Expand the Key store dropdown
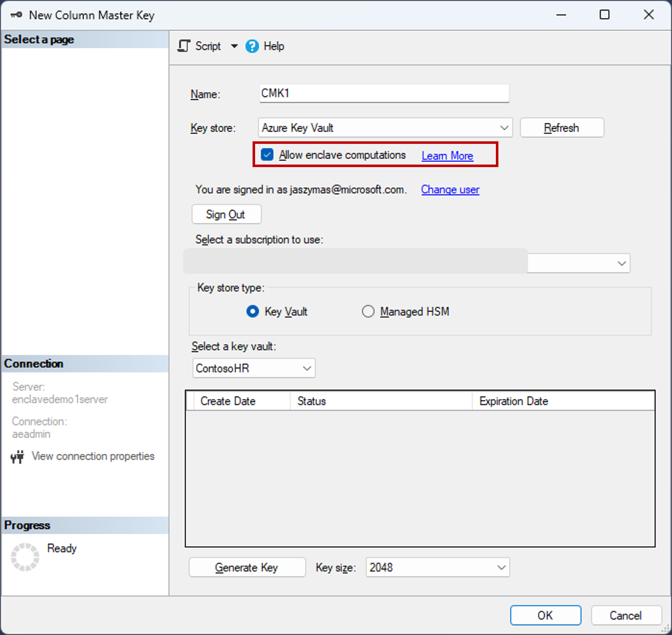The width and height of the screenshot is (672, 635). pyautogui.click(x=505, y=126)
